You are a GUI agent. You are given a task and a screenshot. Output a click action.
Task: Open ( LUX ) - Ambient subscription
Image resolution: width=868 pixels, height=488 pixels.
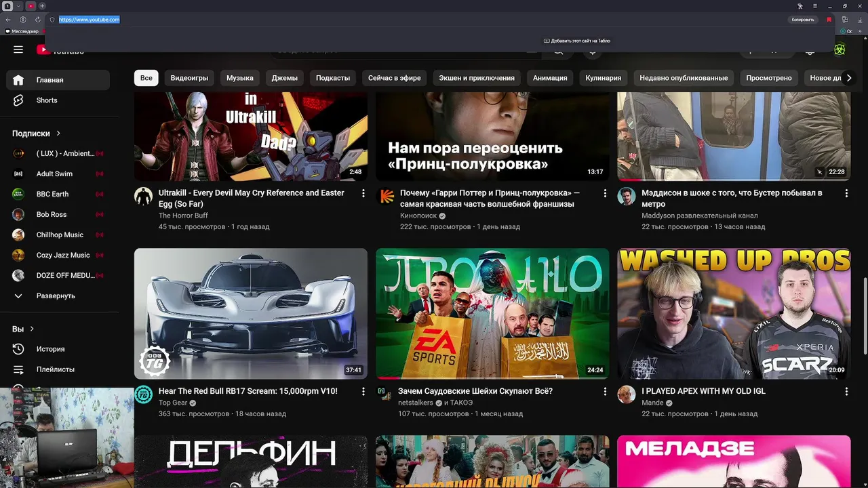58,154
